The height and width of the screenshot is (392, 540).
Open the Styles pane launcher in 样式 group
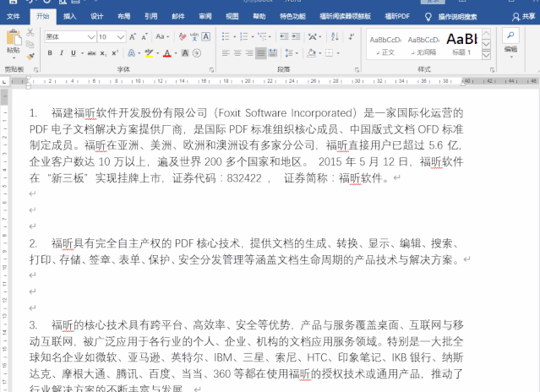pyautogui.click(x=492, y=70)
